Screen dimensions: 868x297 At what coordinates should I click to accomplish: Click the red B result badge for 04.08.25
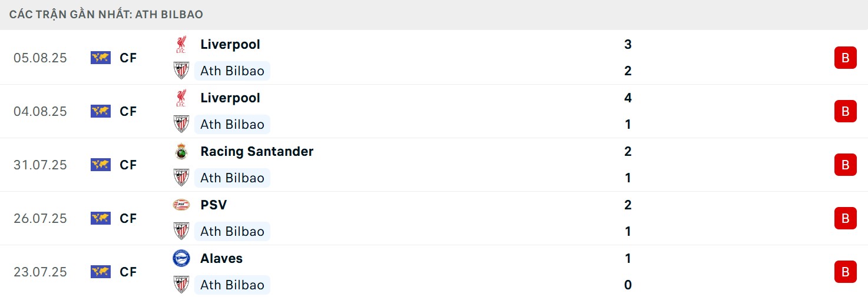coord(845,111)
